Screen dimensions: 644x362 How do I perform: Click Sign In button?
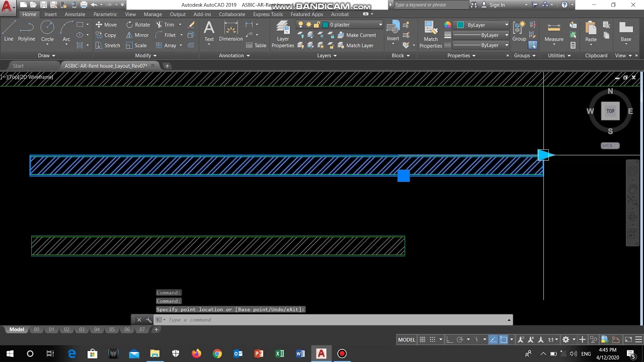[493, 5]
